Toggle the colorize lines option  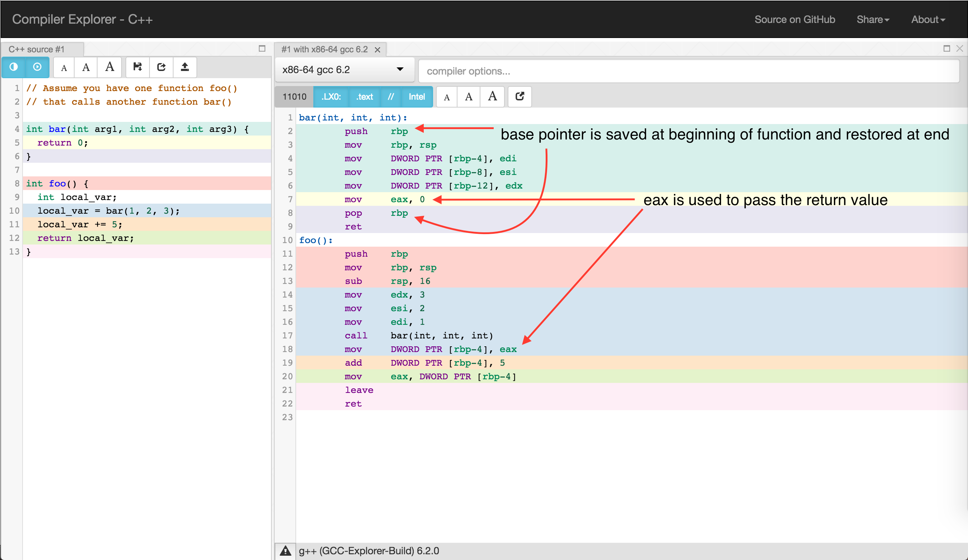14,67
